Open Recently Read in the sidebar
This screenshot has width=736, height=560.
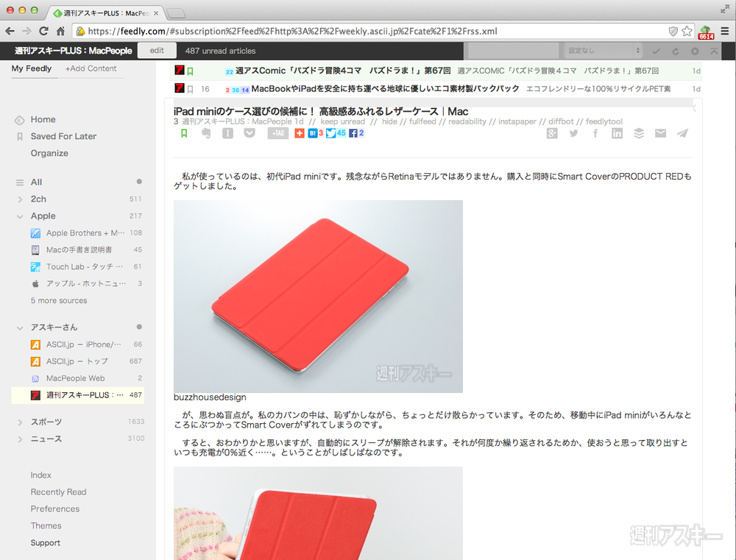(x=58, y=492)
